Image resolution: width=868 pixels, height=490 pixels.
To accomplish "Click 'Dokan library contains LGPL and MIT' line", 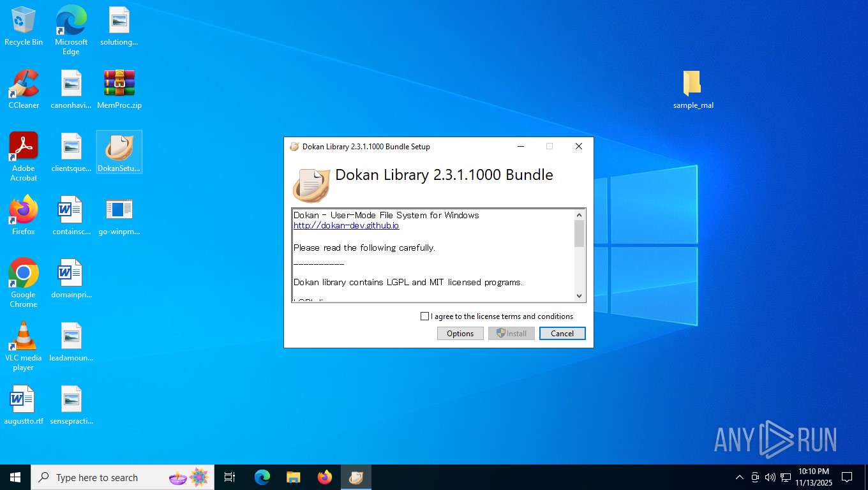I will [x=408, y=282].
